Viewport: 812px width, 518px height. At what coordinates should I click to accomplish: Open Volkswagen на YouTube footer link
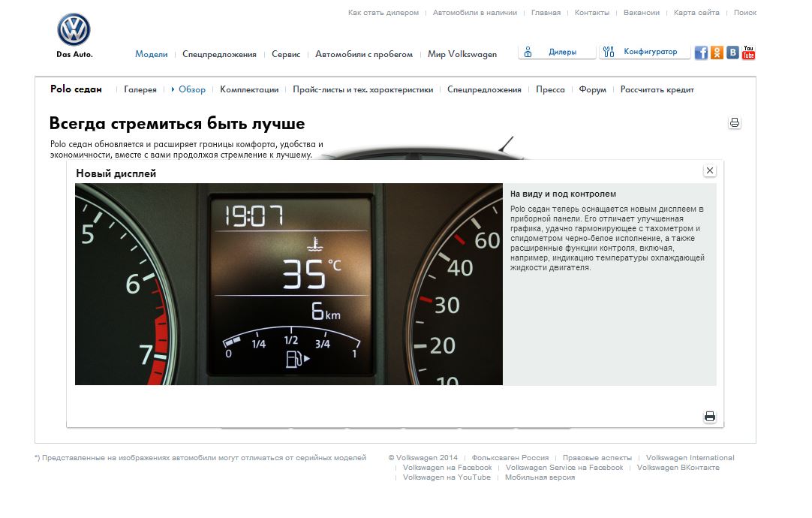pyautogui.click(x=447, y=477)
